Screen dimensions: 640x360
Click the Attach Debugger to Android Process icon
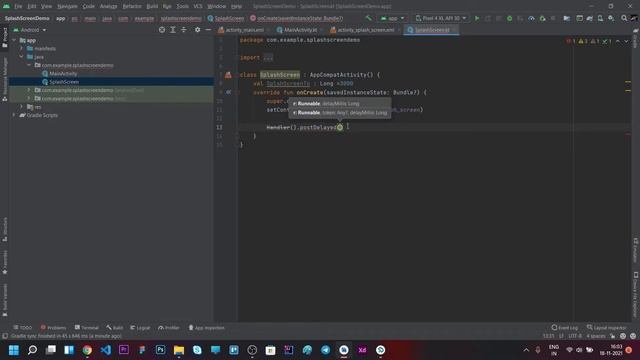pyautogui.click(x=542, y=18)
